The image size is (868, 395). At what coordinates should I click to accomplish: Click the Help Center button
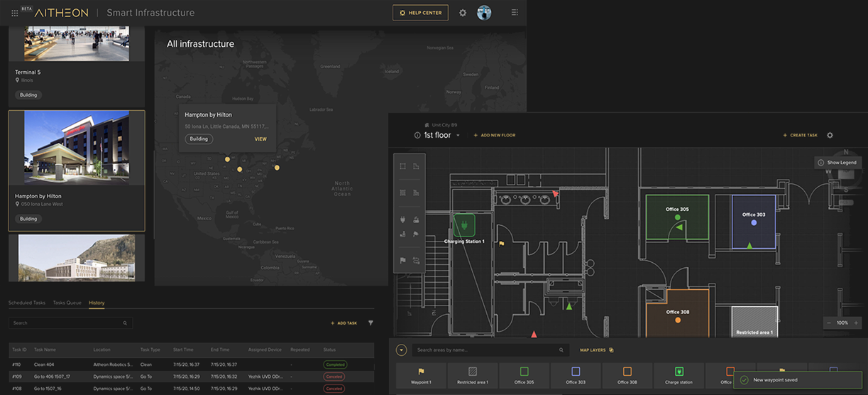tap(420, 13)
